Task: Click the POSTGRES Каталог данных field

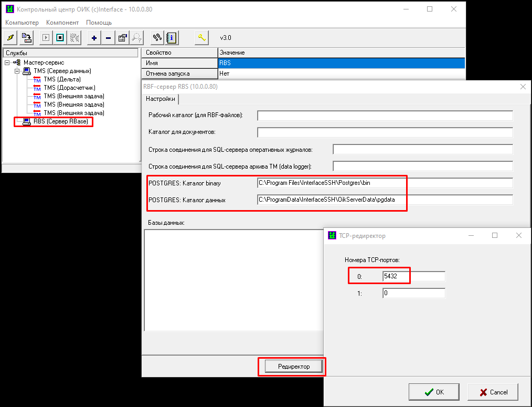Action: point(385,200)
